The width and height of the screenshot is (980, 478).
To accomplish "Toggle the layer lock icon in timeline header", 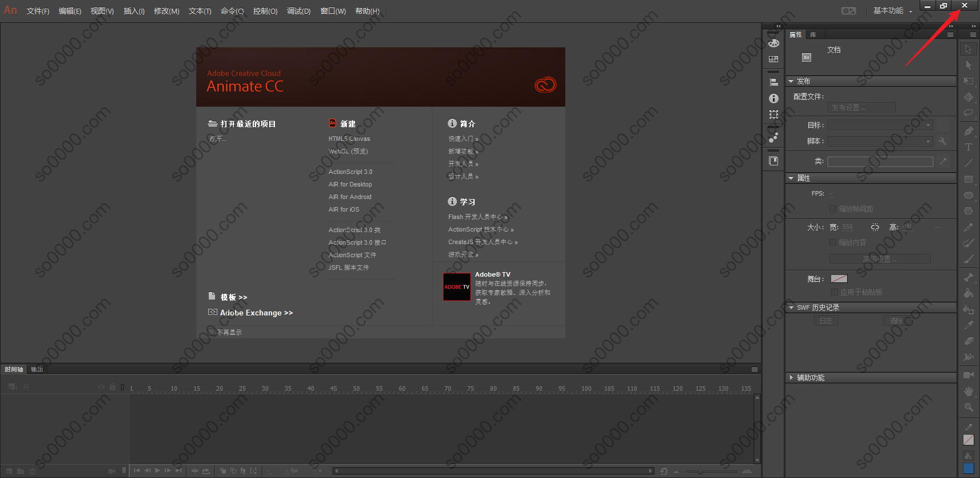I will (112, 387).
